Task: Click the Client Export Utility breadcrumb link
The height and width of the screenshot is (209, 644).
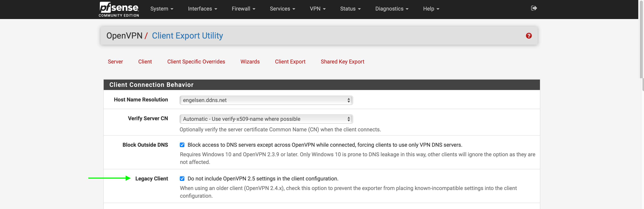Action: [187, 36]
